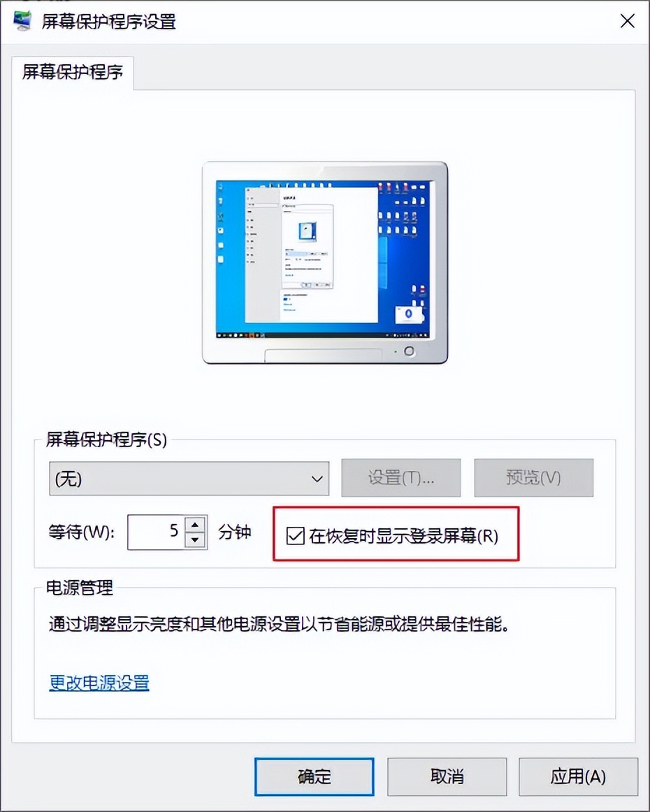This screenshot has width=650, height=812.
Task: Open the 更改电源设置 link
Action: (x=99, y=683)
